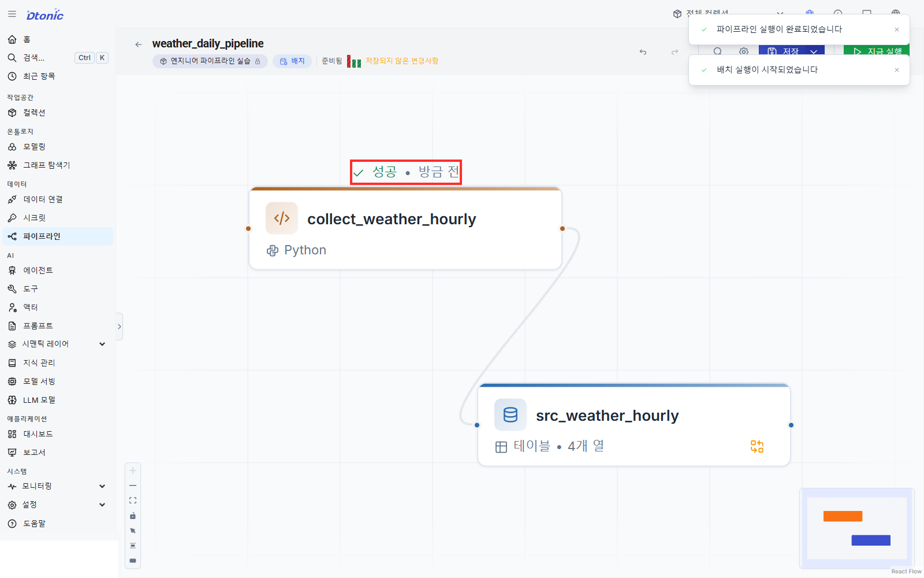
Task: Open the 컬렉션 workspace
Action: (x=58, y=113)
